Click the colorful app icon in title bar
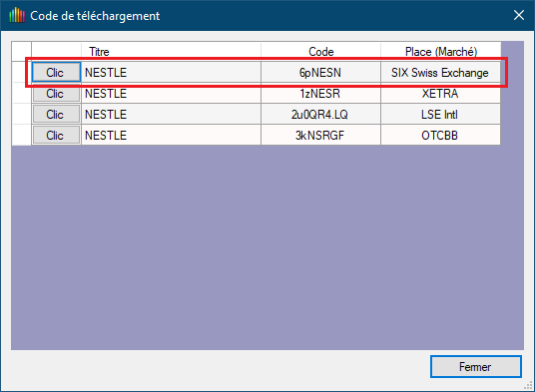Viewport: 535px width, 392px height. coord(17,15)
